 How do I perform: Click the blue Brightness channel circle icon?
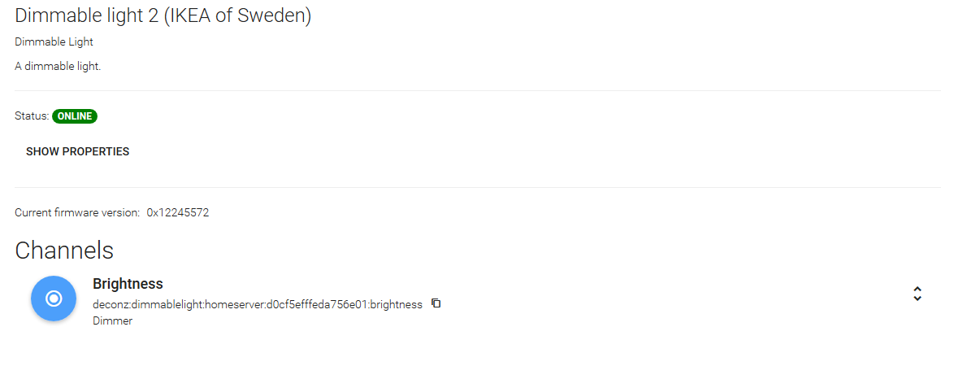pos(54,299)
